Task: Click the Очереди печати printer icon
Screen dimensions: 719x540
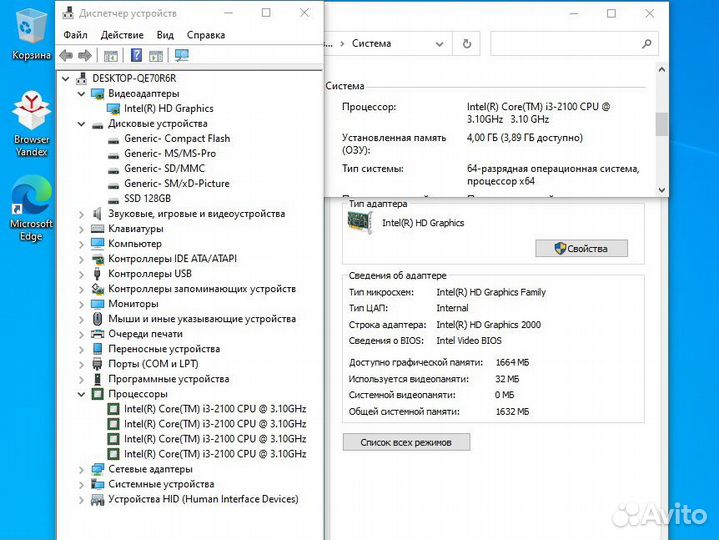Action: [97, 334]
